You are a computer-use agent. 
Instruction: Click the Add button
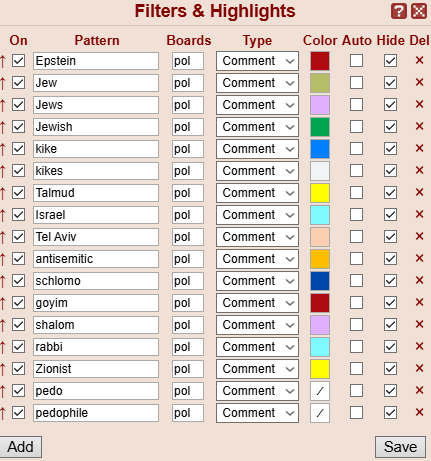21,447
